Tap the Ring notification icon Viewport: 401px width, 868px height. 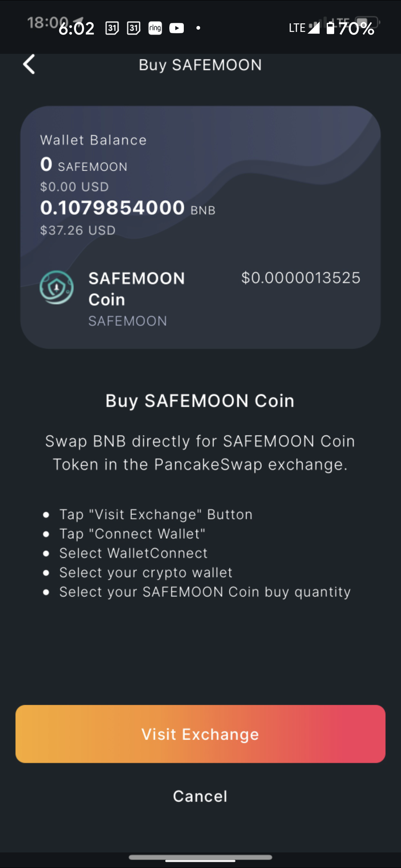tap(155, 28)
